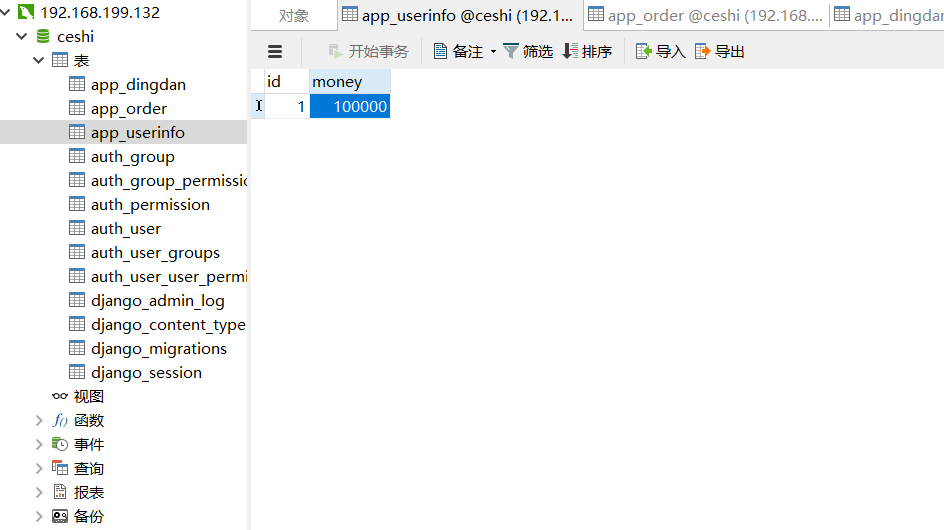Collapse the ceshi database node
Image resolution: width=944 pixels, height=530 pixels.
click(22, 37)
